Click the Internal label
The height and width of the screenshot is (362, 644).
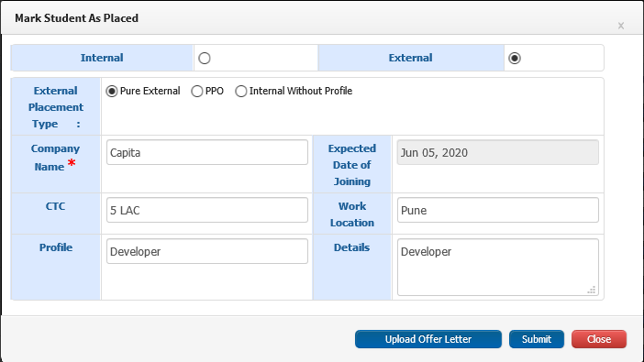click(102, 58)
